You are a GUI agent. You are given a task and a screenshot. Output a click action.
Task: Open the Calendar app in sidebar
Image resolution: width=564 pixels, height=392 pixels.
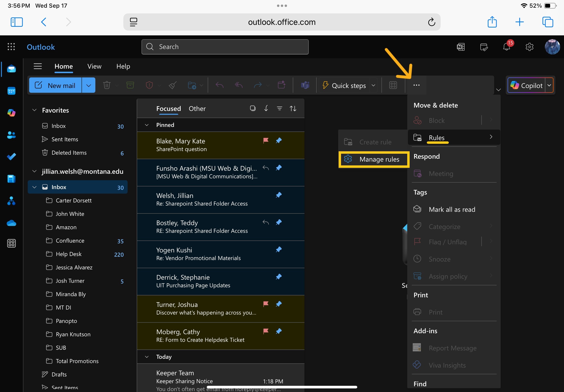tap(11, 91)
